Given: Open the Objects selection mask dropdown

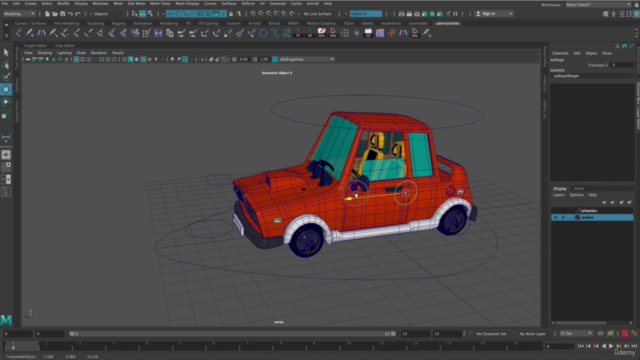Looking at the screenshot, I should coord(107,14).
